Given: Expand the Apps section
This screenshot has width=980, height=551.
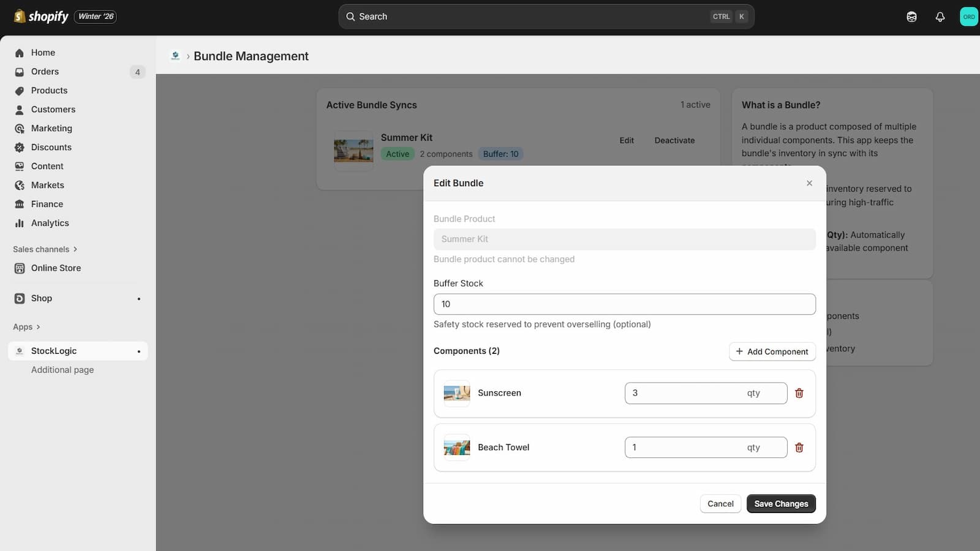Looking at the screenshot, I should (x=26, y=327).
